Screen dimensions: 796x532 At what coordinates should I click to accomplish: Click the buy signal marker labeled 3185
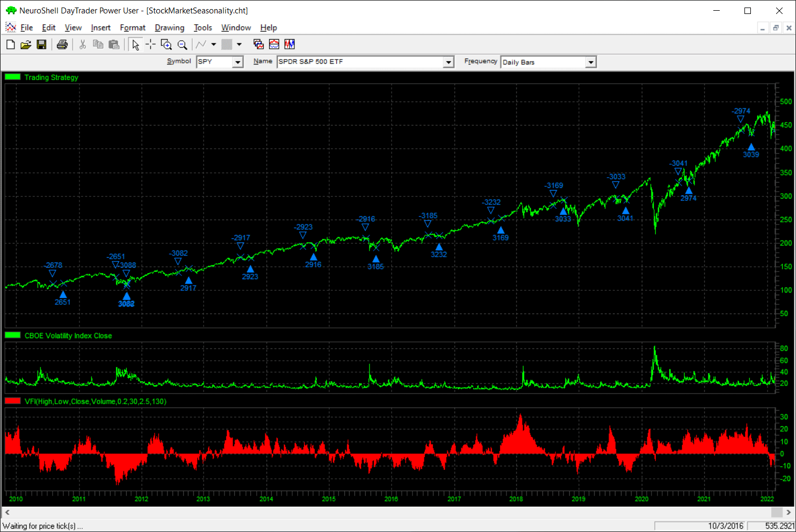pyautogui.click(x=376, y=259)
